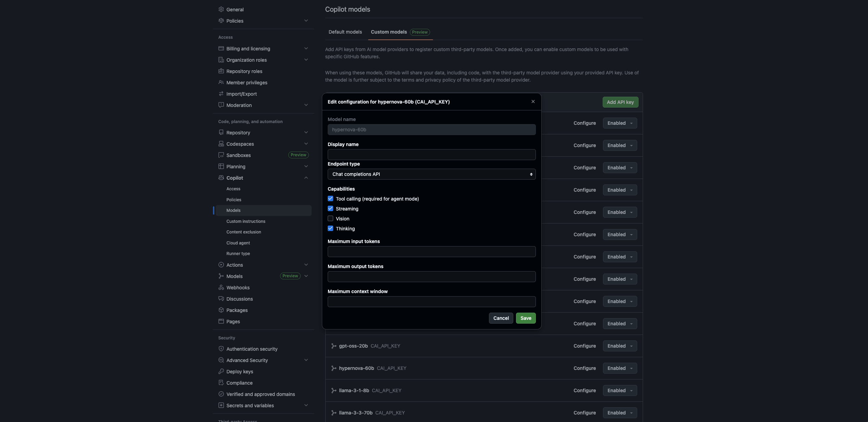Focus the Maximum output tokens field
This screenshot has width=868, height=422.
pos(431,277)
